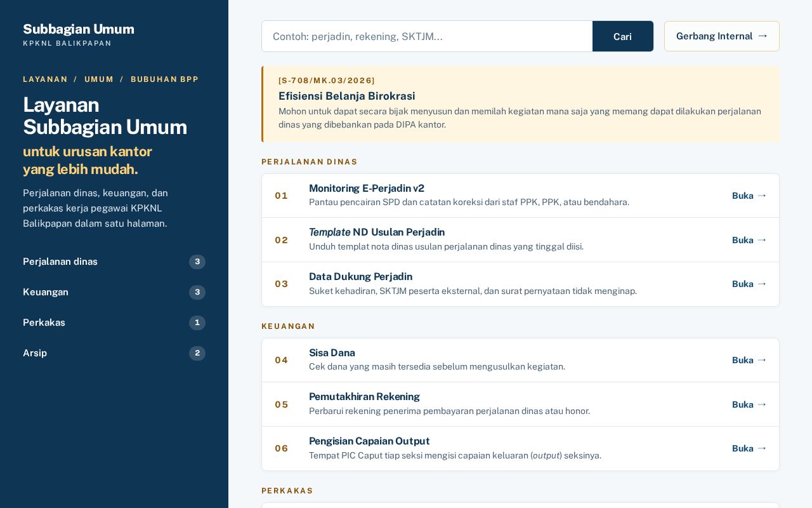The image size is (812, 508).
Task: Click Efisiensi Belanja Birokrasi notice heading
Action: (347, 96)
